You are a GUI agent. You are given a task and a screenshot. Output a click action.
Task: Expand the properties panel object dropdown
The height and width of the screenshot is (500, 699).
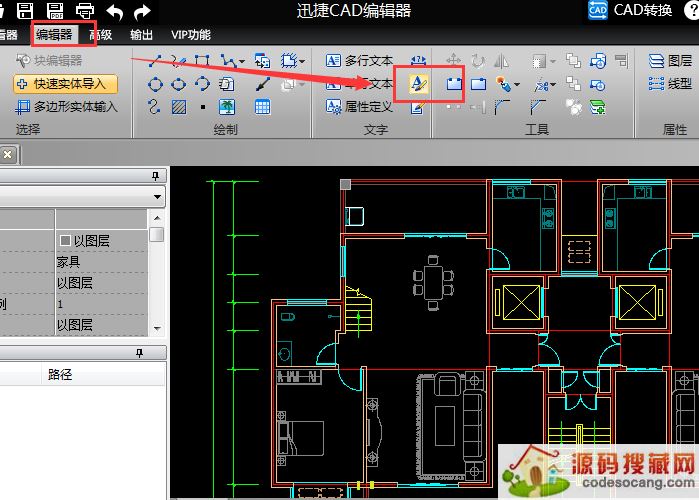[158, 198]
